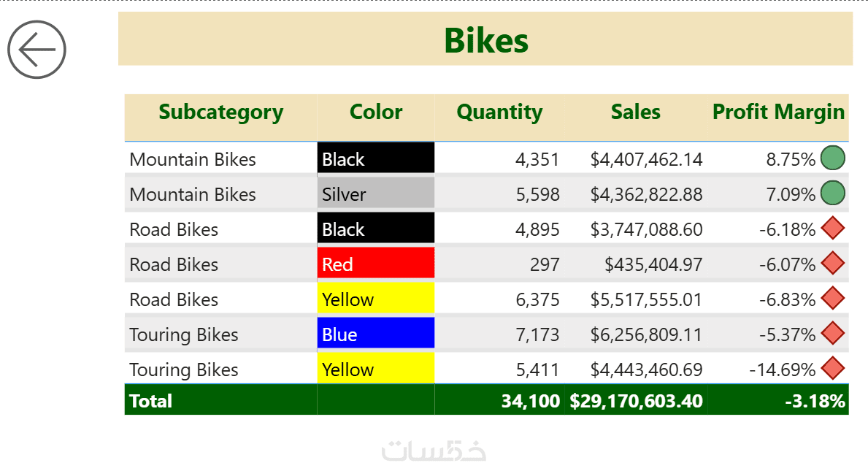Select the $6,256,809.11 sales cell
Viewport: 868px width, 471px height.
coord(646,334)
